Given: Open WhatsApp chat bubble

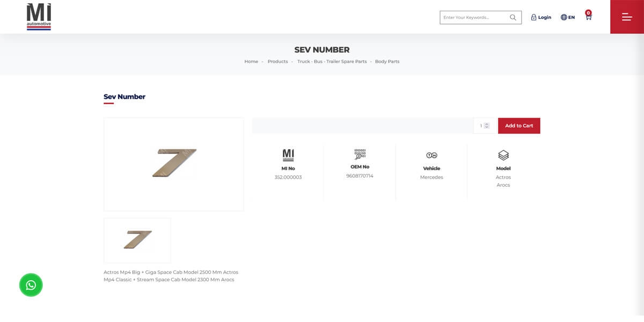Looking at the screenshot, I should [31, 285].
